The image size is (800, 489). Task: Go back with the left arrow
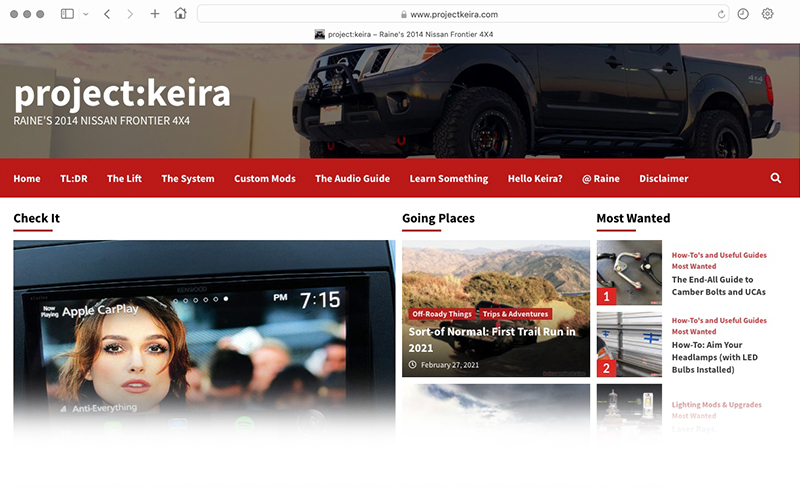point(107,14)
